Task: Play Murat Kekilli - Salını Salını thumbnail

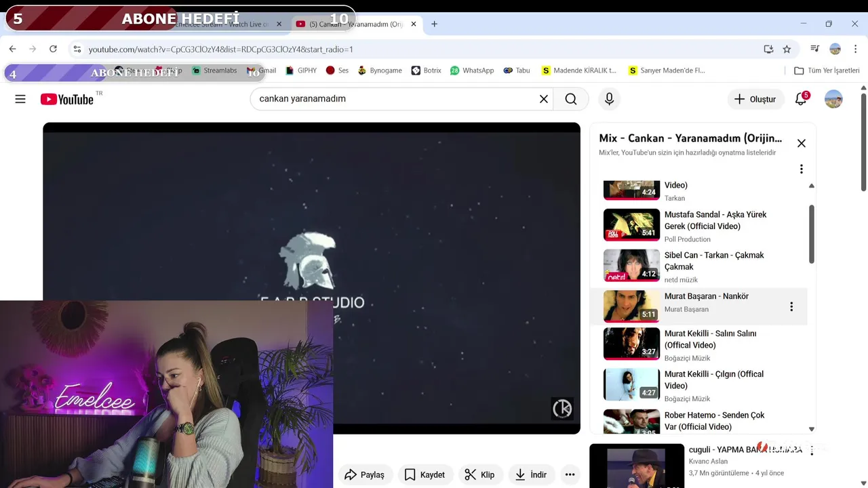Action: (x=631, y=344)
